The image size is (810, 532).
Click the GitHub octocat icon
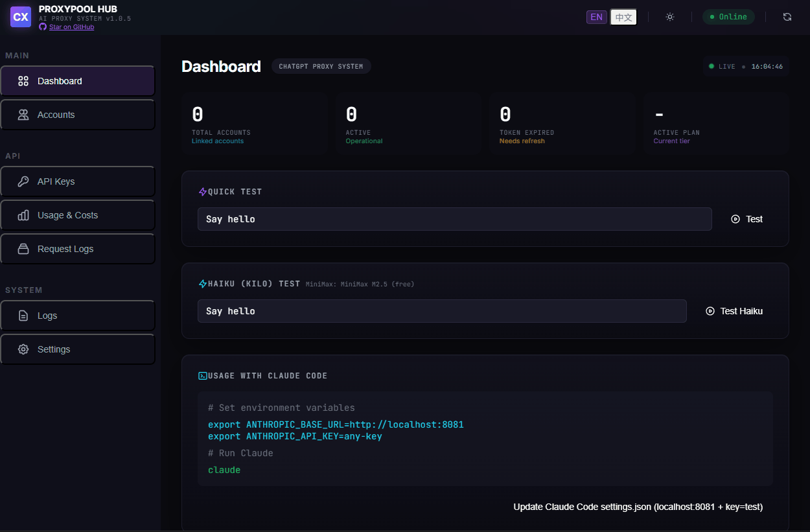pyautogui.click(x=43, y=27)
